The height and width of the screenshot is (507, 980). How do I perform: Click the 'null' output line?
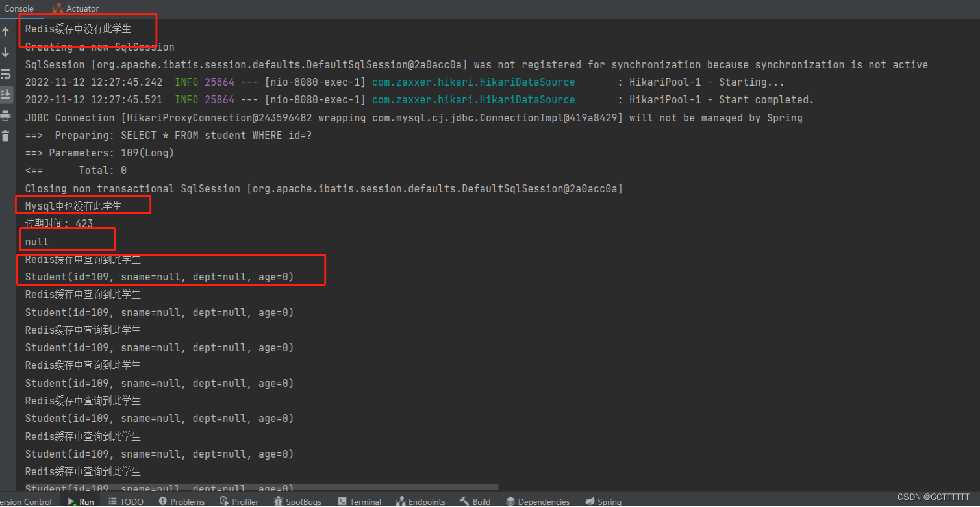(37, 241)
